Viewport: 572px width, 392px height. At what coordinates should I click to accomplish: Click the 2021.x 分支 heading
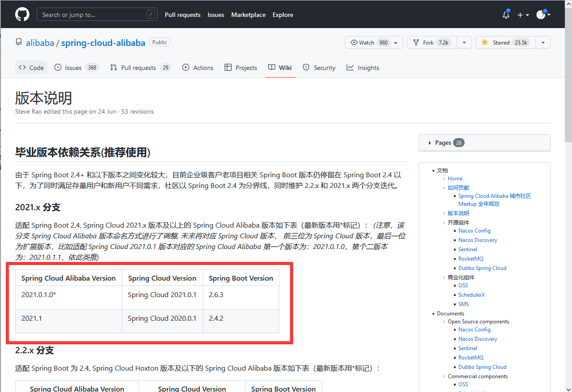37,207
